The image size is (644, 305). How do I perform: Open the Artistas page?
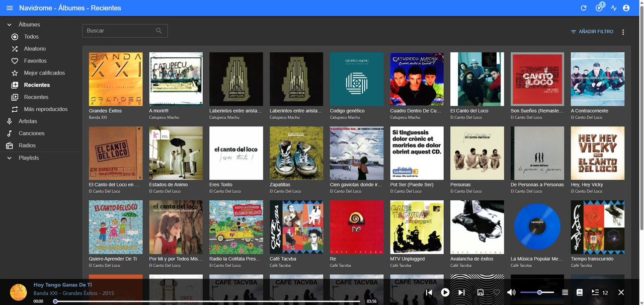point(40,121)
